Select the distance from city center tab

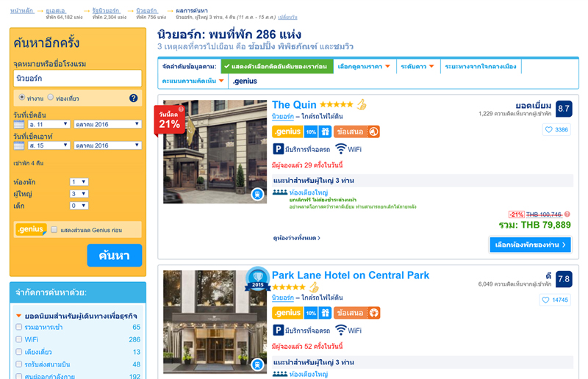coord(480,67)
